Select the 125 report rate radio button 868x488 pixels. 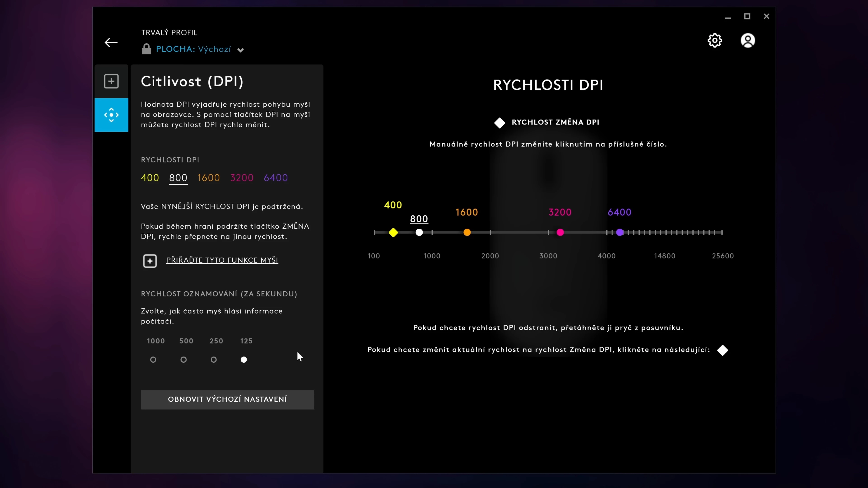pyautogui.click(x=244, y=360)
